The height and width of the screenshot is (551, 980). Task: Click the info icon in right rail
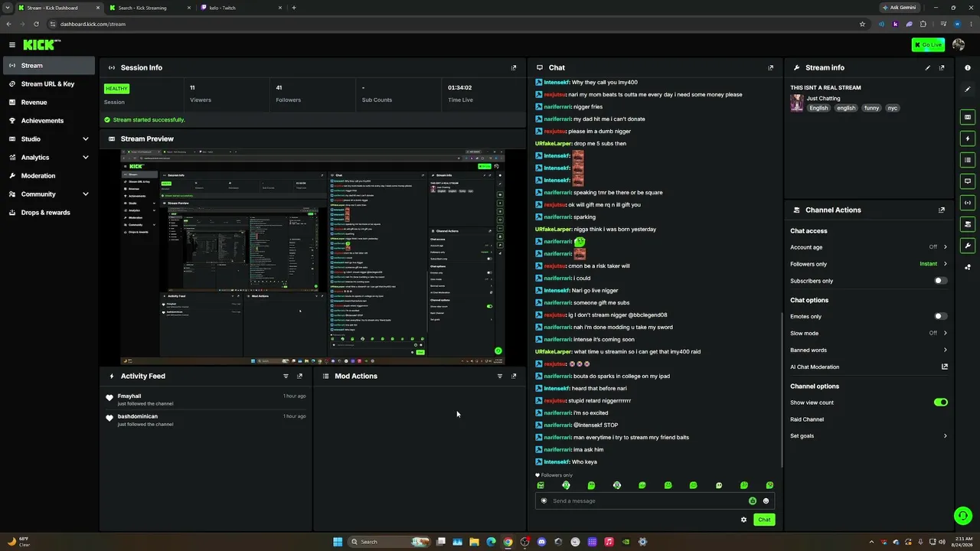pos(968,68)
